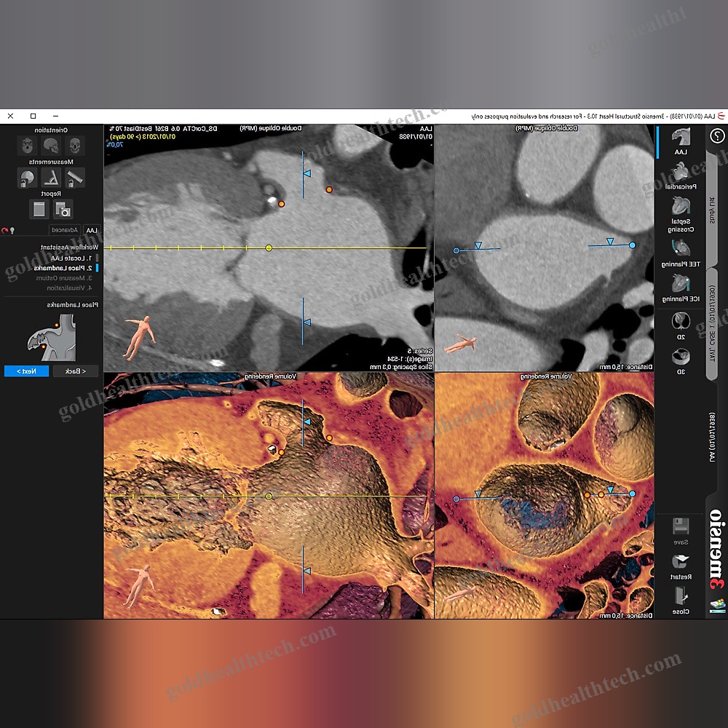Switch to the Advanced panel tab
Screen dimensions: 728x728
pos(65,230)
